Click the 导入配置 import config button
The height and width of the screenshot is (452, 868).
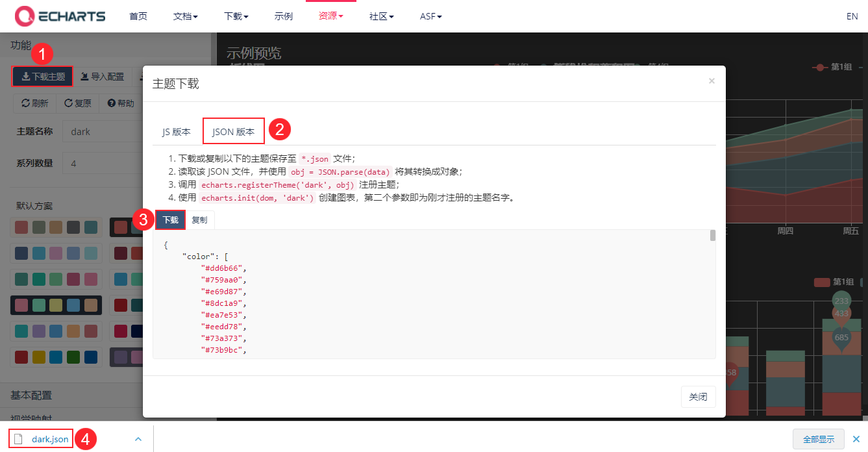click(103, 77)
